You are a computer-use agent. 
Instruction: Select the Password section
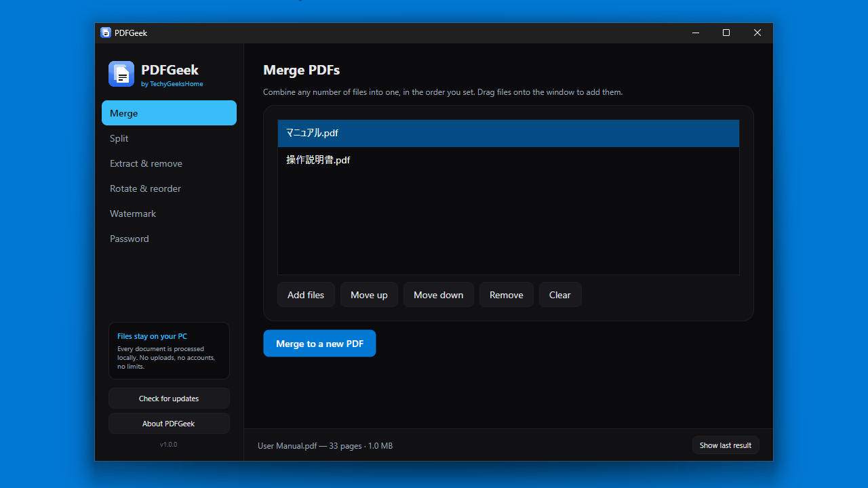pyautogui.click(x=169, y=239)
